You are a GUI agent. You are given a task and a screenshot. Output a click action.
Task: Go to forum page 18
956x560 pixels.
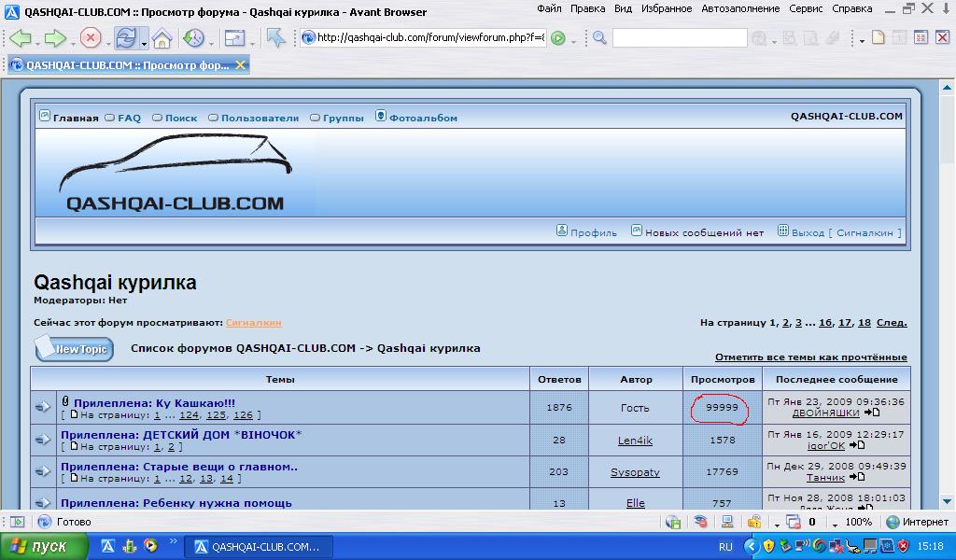[864, 323]
